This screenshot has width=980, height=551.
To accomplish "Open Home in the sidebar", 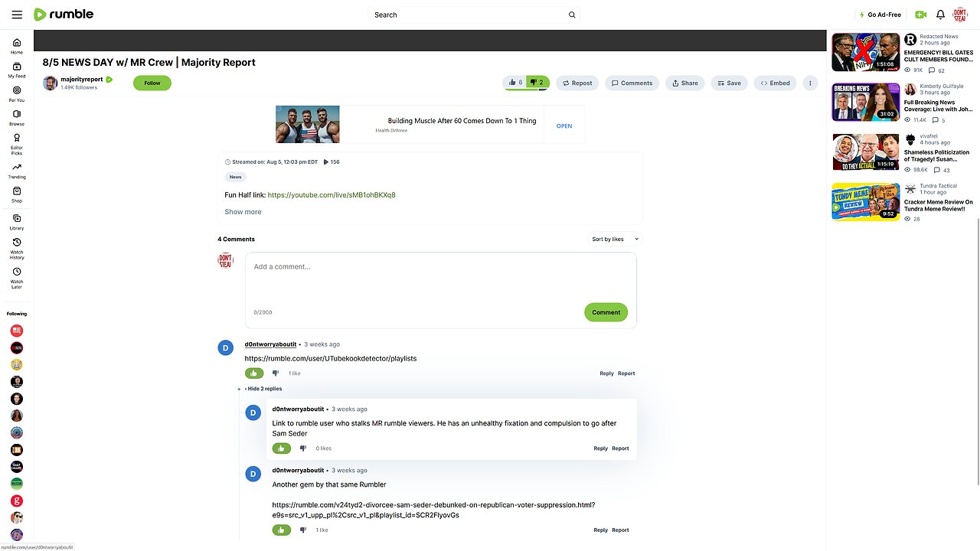I will tap(17, 46).
